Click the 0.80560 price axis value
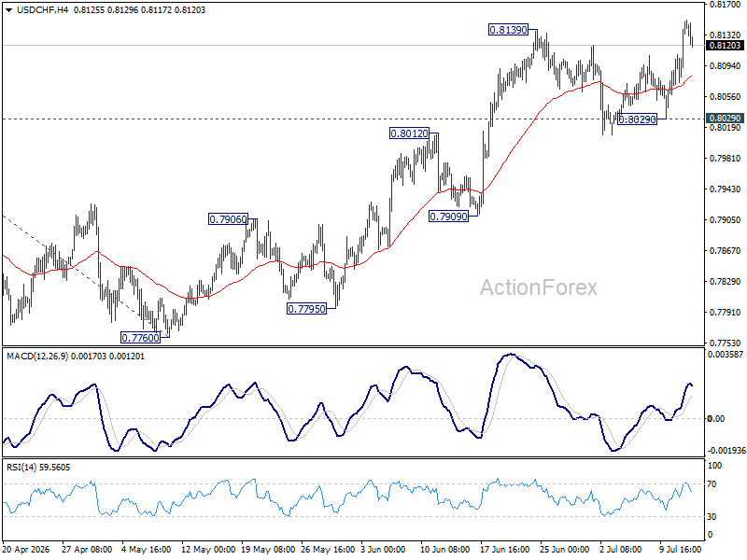This screenshot has height=560, width=747. point(726,97)
